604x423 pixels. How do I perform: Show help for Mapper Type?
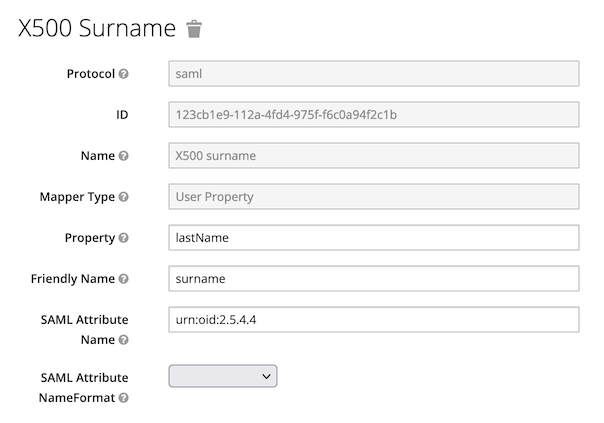(x=123, y=197)
